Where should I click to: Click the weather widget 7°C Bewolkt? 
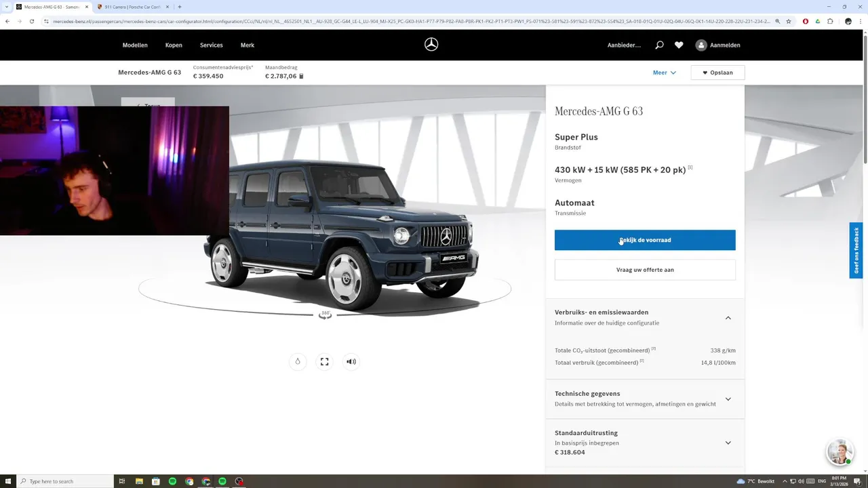(x=755, y=481)
